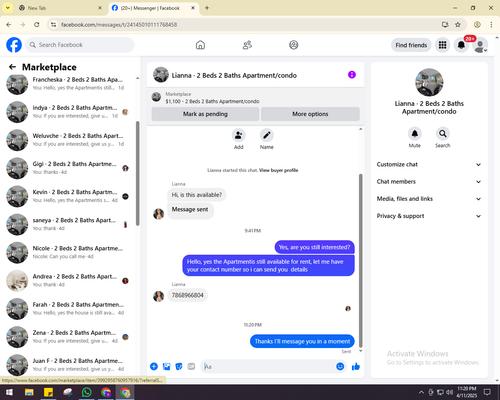Open the purple conversation information icon
Image resolution: width=500 pixels, height=400 pixels.
click(352, 75)
